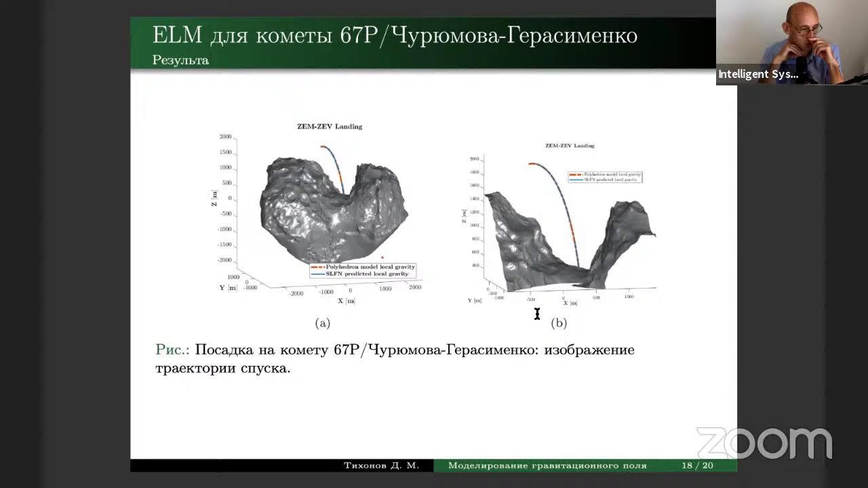
Task: Click 'ZEM-ZEV Landing' title in figure (a)
Action: pyautogui.click(x=330, y=126)
